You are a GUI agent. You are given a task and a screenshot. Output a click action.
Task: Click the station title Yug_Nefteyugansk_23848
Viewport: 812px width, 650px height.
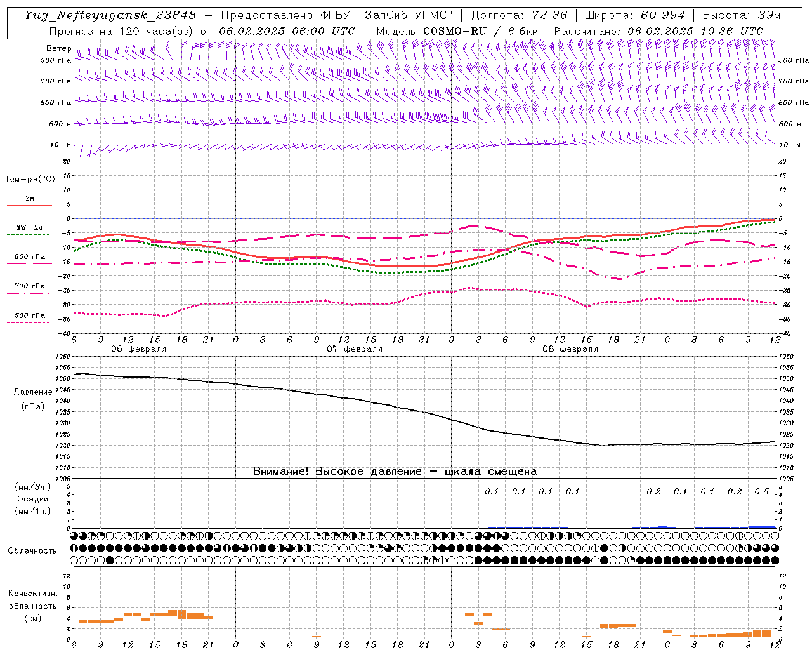coord(110,15)
